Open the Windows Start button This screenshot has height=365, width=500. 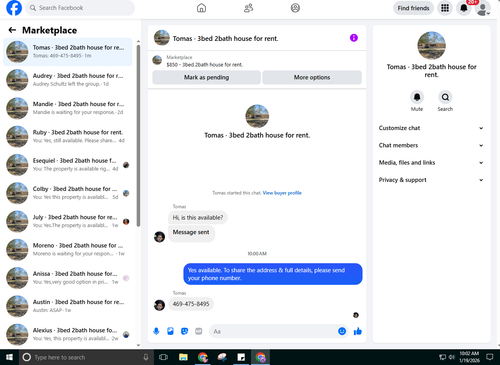point(9,357)
